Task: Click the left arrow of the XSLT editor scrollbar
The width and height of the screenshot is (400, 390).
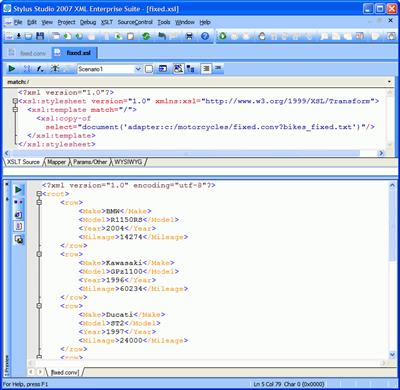Action: [7, 153]
